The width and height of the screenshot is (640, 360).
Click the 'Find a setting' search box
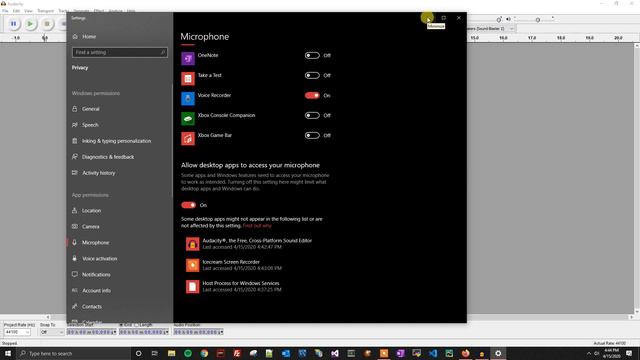(x=120, y=52)
